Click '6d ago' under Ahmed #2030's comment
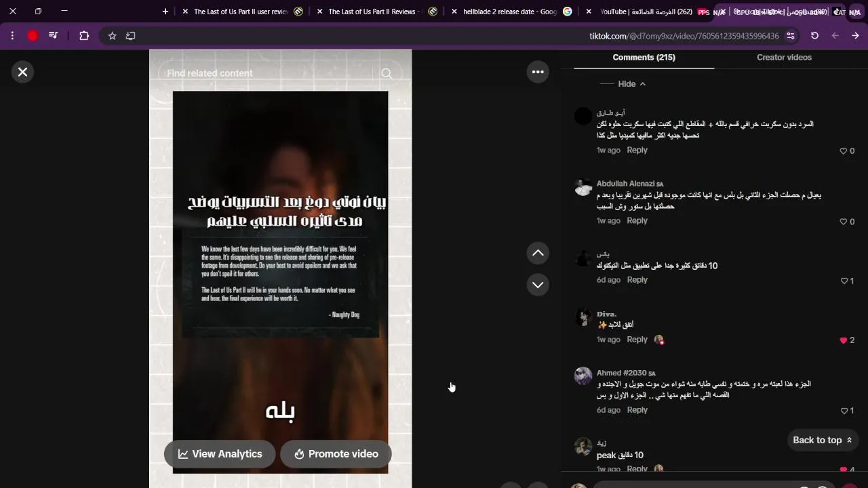 pyautogui.click(x=608, y=410)
